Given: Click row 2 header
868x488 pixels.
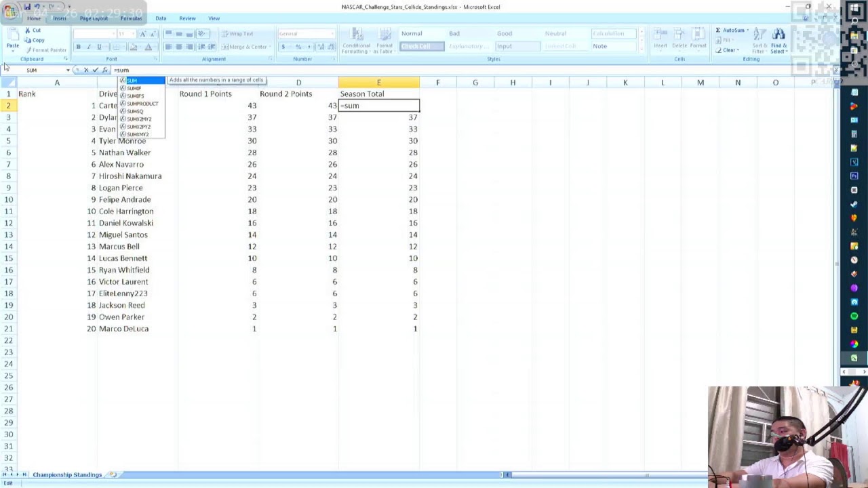Looking at the screenshot, I should point(8,106).
